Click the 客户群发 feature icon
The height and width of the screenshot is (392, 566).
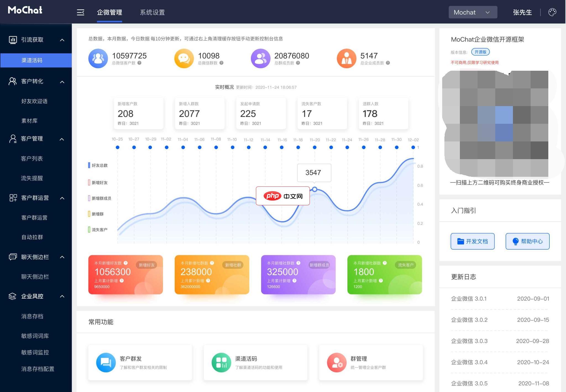coord(106,362)
